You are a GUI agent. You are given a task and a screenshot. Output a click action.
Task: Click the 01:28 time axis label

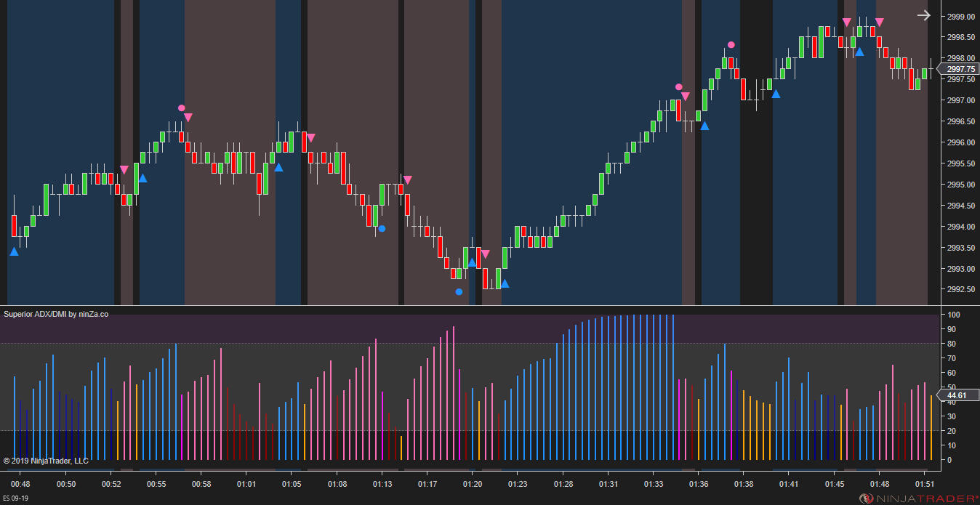click(563, 484)
